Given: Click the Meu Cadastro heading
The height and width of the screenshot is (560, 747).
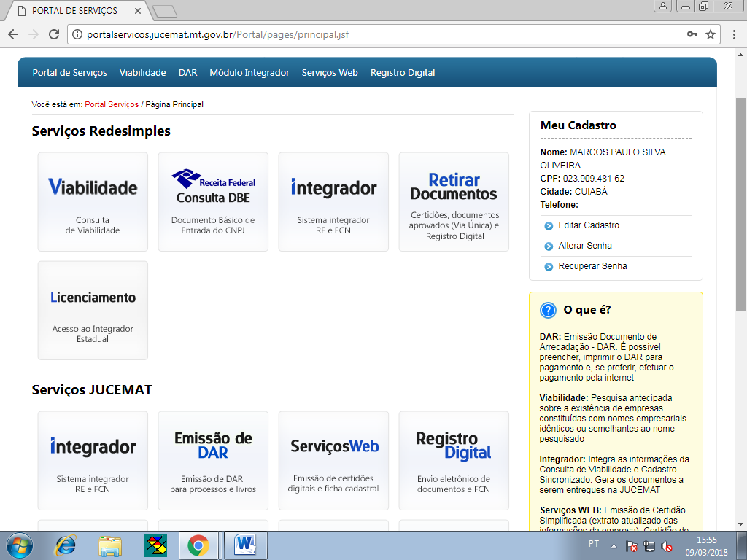Looking at the screenshot, I should pos(578,125).
